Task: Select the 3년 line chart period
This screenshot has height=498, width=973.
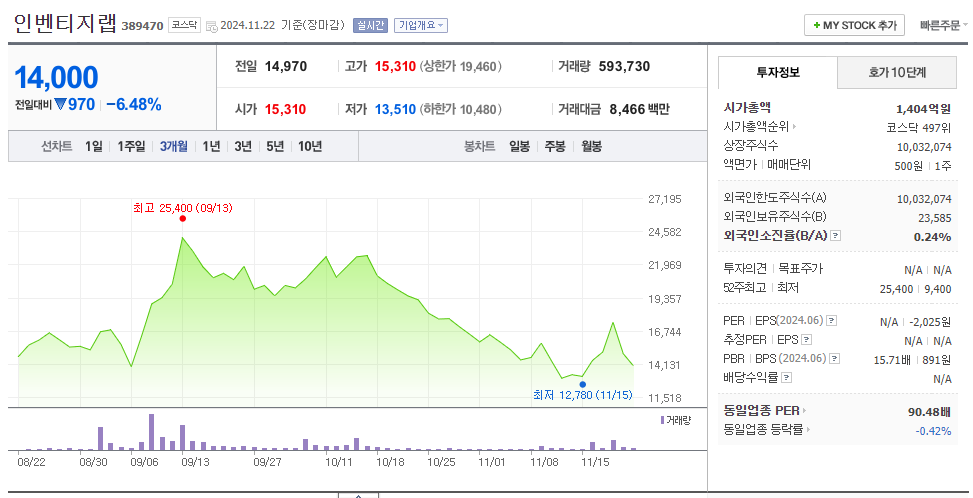Action: pos(243,146)
